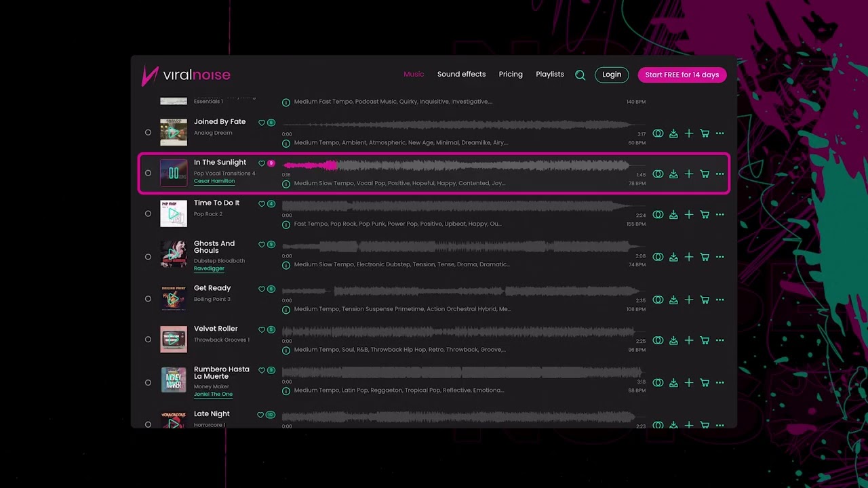
Task: Select the In The Sunlight radio circle
Action: tap(148, 174)
